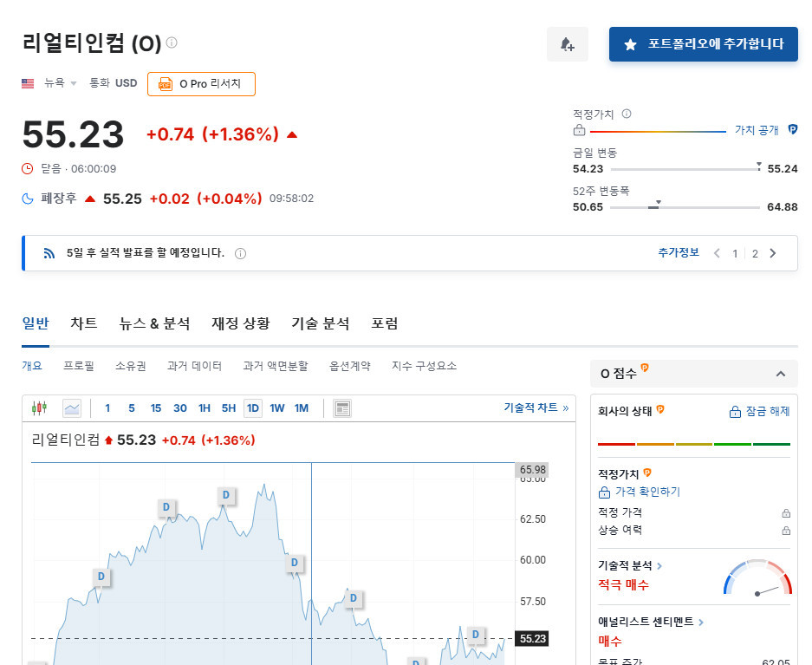Open 기술적 분석 details link
The width and height of the screenshot is (812, 665).
(x=630, y=565)
